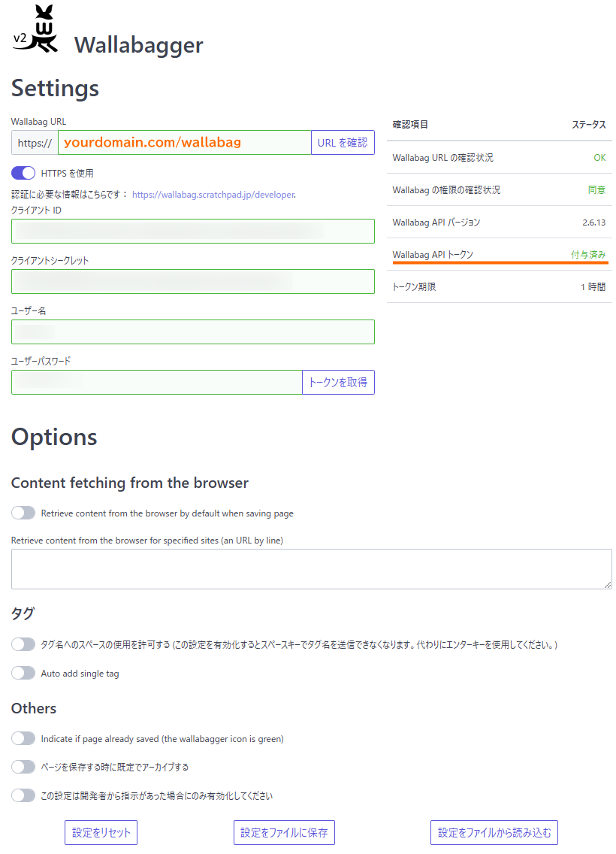The height and width of the screenshot is (854, 616).
Task: Enable archive by default when saving page
Action: (x=23, y=767)
